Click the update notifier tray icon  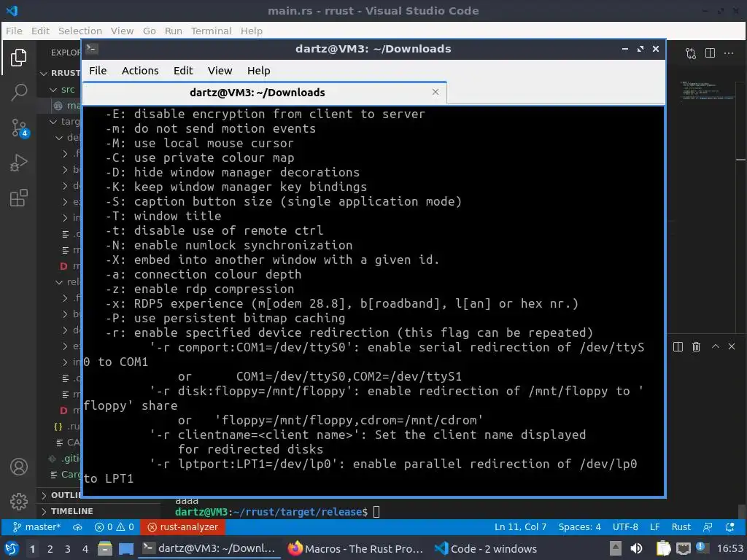701,548
